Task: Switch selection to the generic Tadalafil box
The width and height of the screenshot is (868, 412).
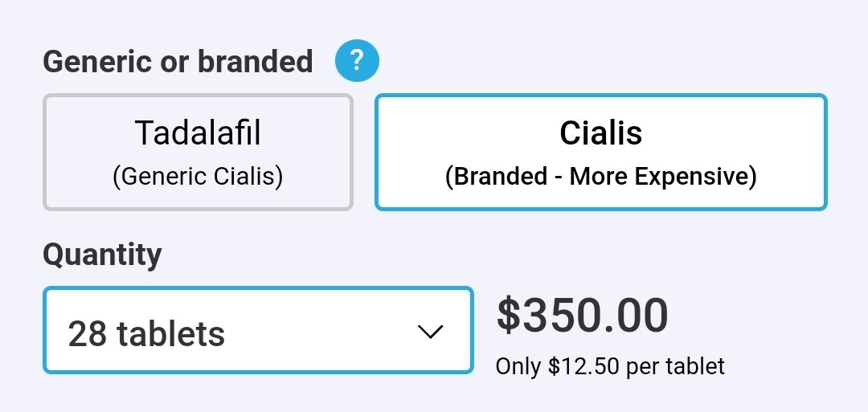Action: point(198,152)
